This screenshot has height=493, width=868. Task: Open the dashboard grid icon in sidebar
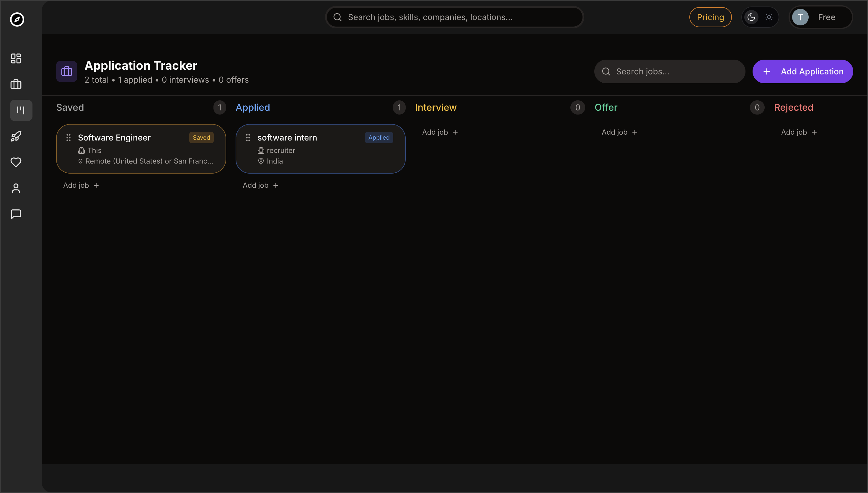coord(16,58)
